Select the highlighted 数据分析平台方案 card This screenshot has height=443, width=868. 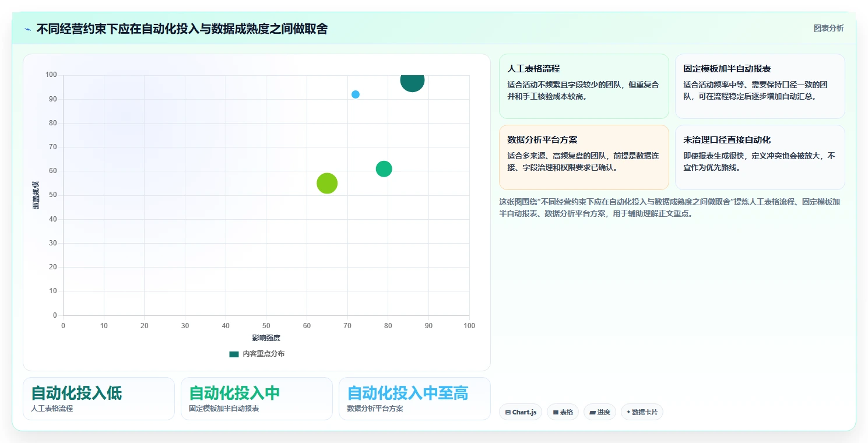click(x=584, y=157)
